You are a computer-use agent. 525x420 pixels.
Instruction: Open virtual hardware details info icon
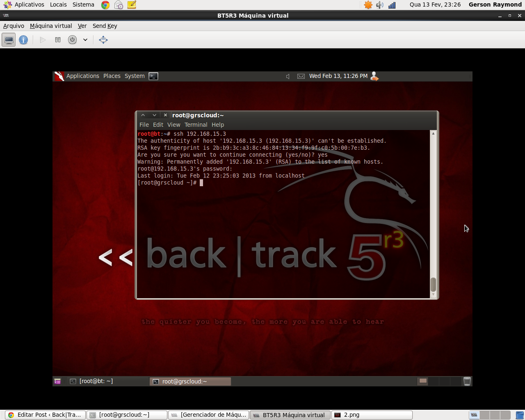click(23, 40)
